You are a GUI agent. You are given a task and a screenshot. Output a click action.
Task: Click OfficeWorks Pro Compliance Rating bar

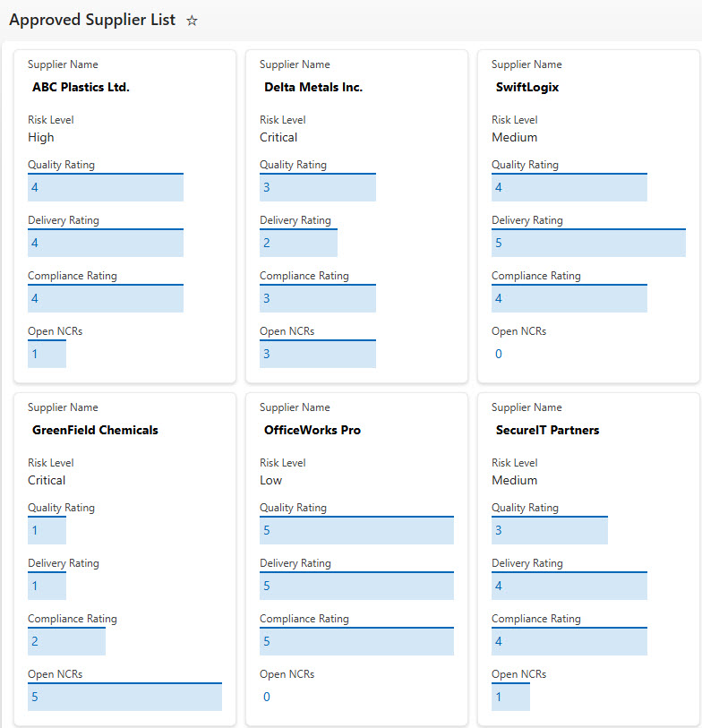[356, 642]
